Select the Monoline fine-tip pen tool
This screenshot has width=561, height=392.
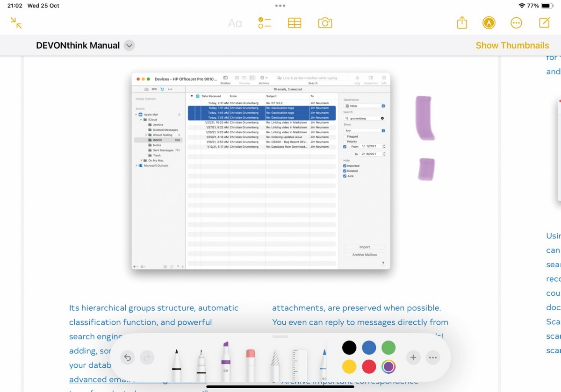click(201, 366)
